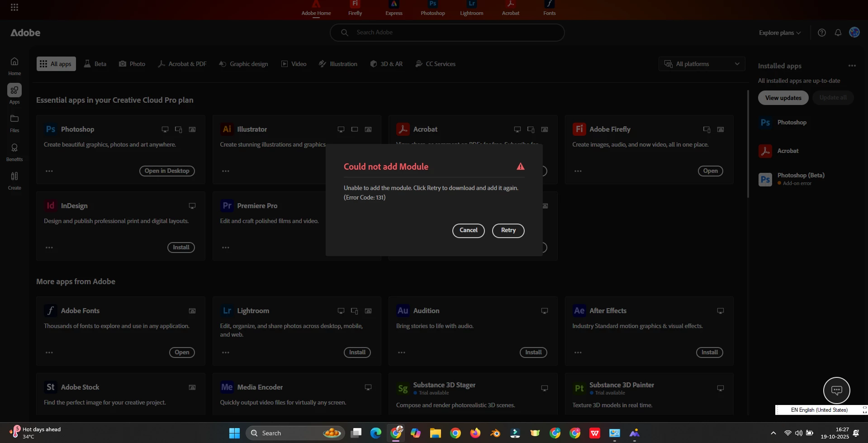Select the Video category tab
Image resolution: width=868 pixels, height=443 pixels.
point(294,64)
